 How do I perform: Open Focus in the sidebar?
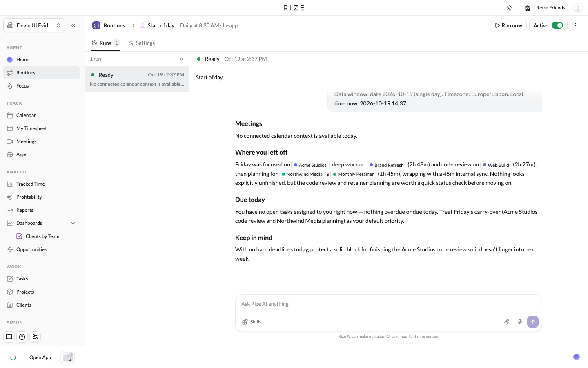coord(42,86)
